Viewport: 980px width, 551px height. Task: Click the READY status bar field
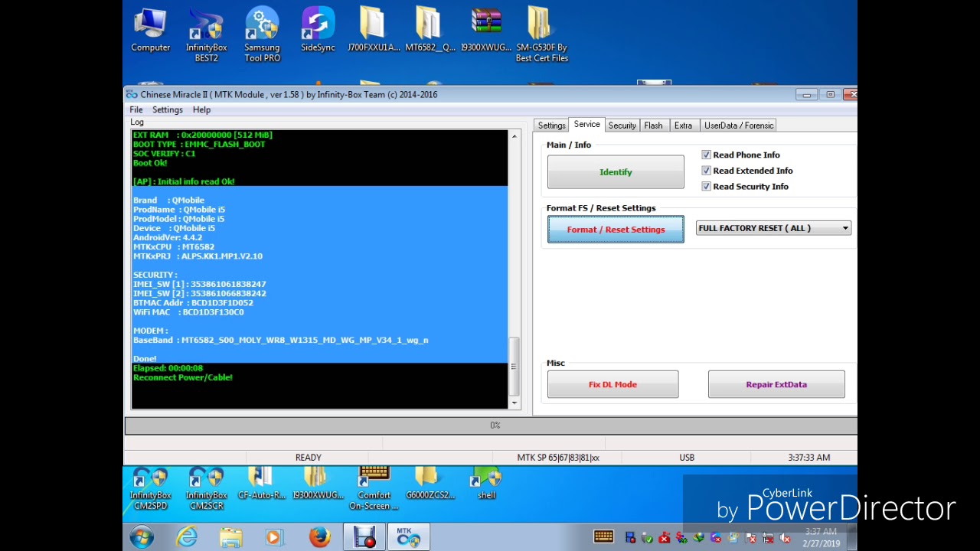click(309, 458)
